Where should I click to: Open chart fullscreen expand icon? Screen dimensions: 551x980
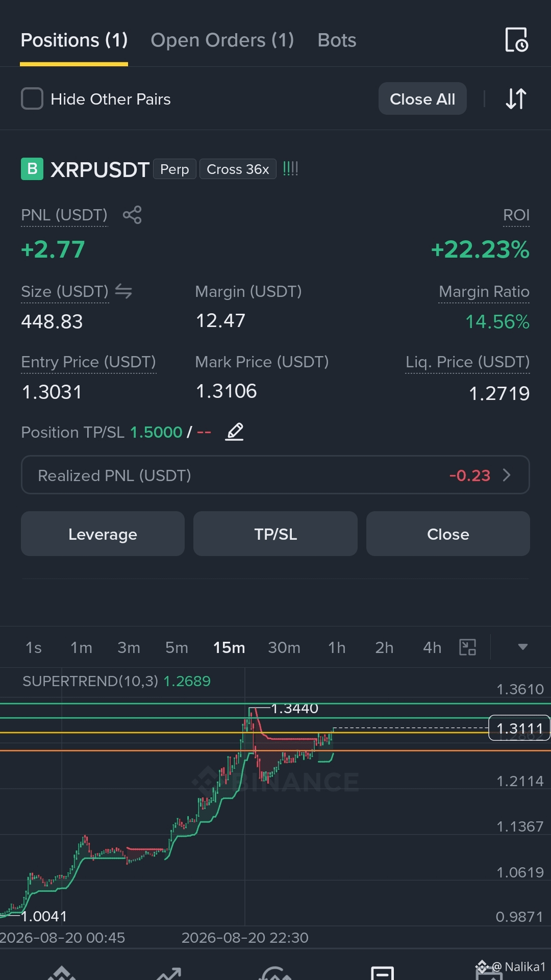(467, 647)
